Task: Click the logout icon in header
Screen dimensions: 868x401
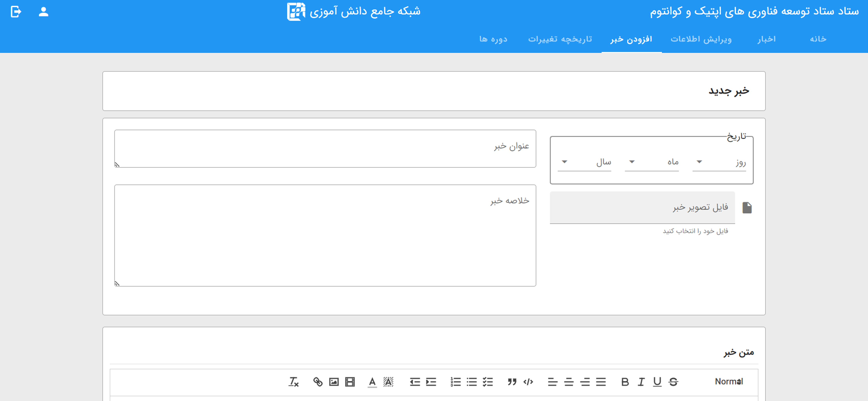Action: (x=16, y=12)
